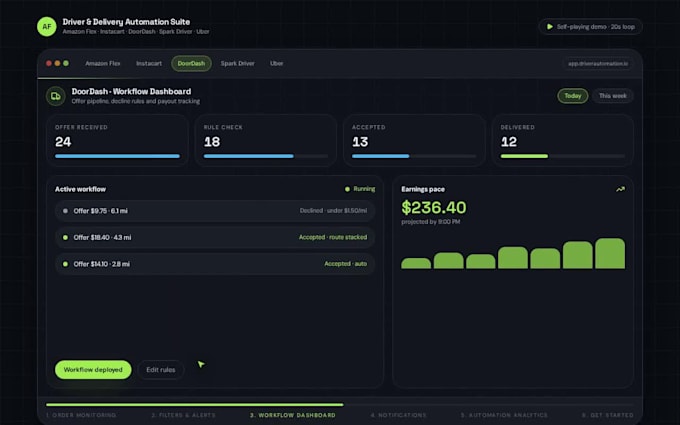The image size is (680, 425).
Task: Jump to step 2 Filters & Alerts
Action: click(183, 415)
